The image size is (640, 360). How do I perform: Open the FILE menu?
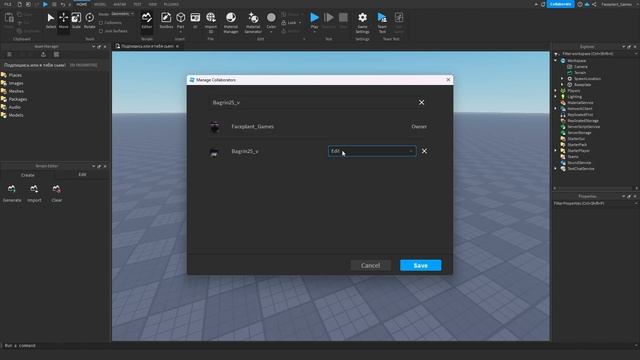(8, 4)
